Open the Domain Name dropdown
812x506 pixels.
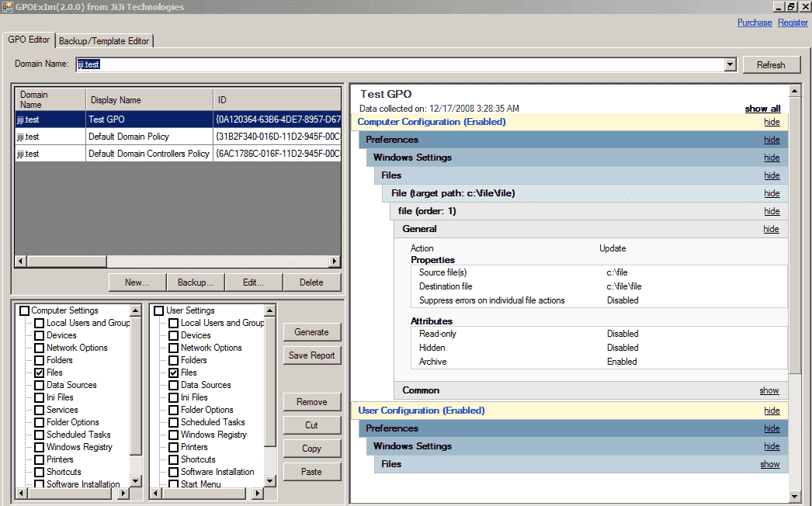pyautogui.click(x=729, y=64)
